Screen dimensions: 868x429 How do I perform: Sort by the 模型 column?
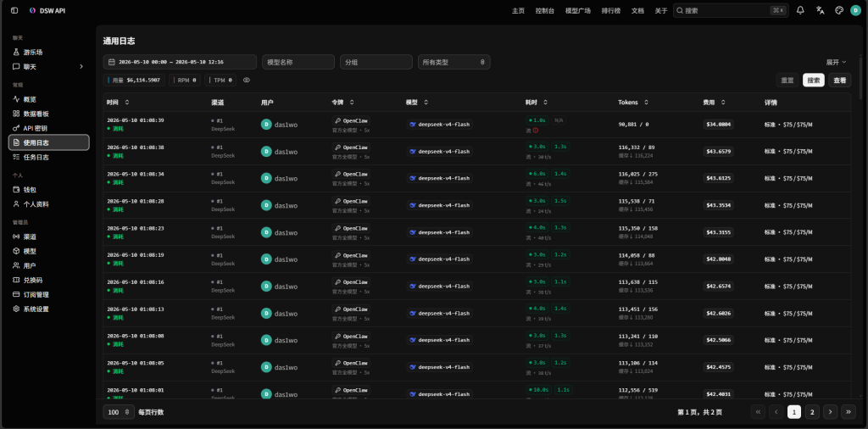coord(417,103)
